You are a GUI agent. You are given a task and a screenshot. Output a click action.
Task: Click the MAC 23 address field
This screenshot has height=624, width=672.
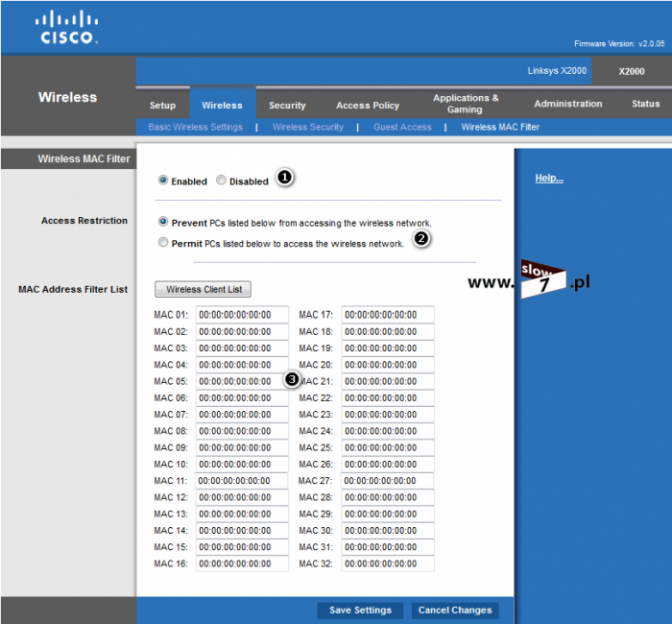coord(388,415)
